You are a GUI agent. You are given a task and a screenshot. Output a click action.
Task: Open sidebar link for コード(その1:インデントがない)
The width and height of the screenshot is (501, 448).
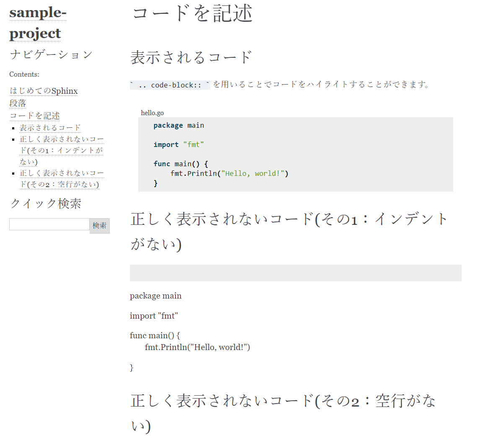pyautogui.click(x=62, y=150)
